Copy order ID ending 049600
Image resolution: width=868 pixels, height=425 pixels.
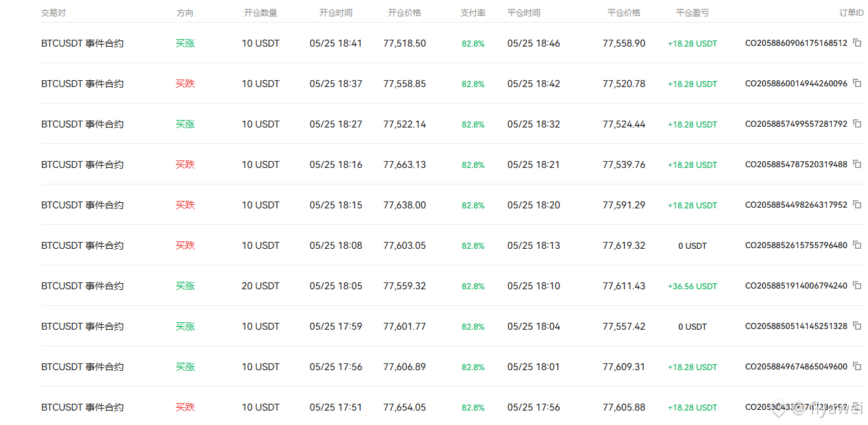click(x=857, y=366)
